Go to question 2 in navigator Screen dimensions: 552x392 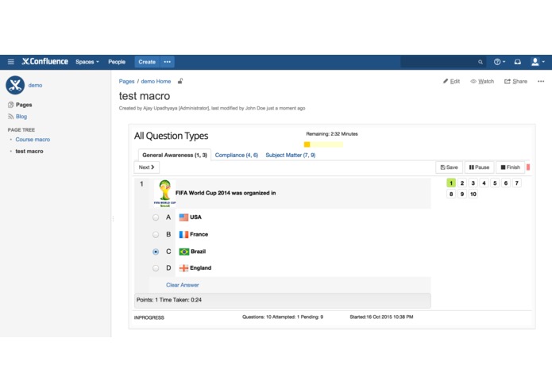click(462, 183)
